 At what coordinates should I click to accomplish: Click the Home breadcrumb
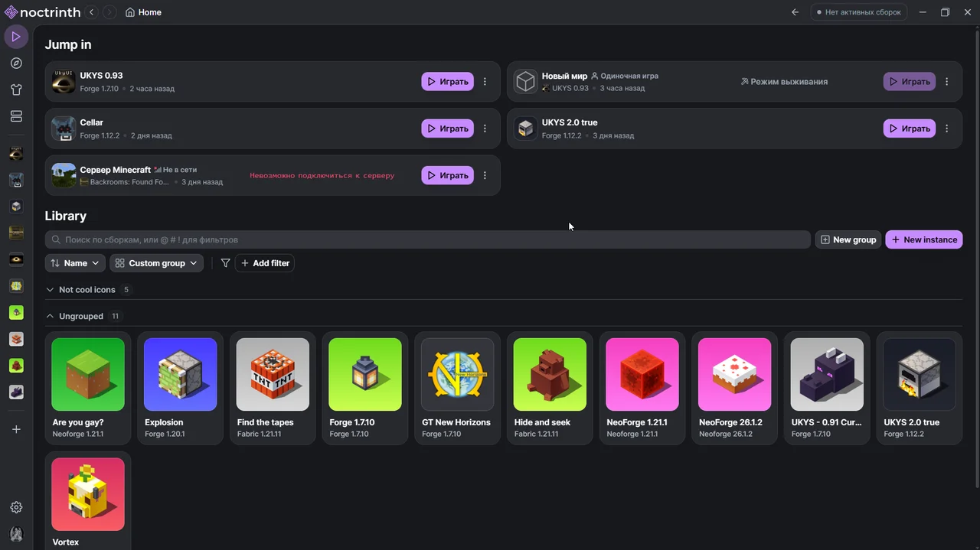pyautogui.click(x=143, y=12)
